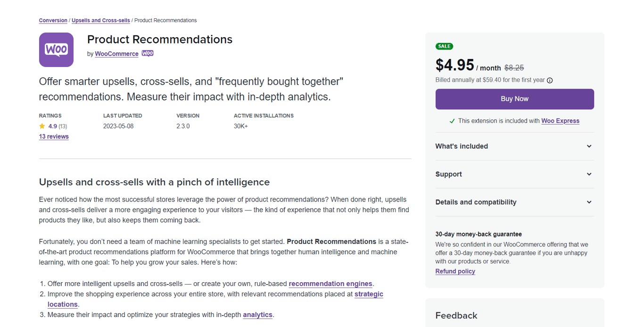Select the Woo badge next to WooCommerce
The height and width of the screenshot is (327, 644).
click(147, 53)
